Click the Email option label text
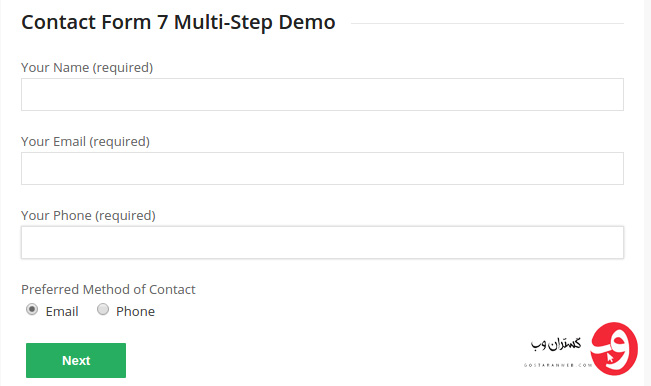 point(62,311)
